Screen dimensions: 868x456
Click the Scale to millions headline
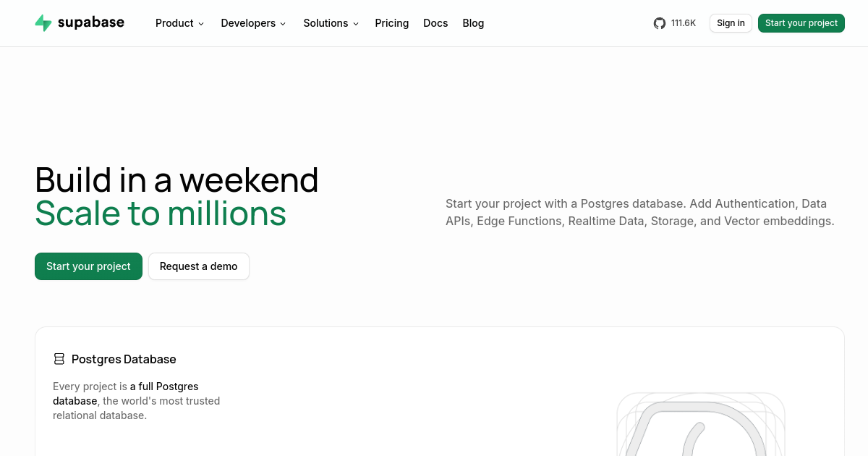161,214
